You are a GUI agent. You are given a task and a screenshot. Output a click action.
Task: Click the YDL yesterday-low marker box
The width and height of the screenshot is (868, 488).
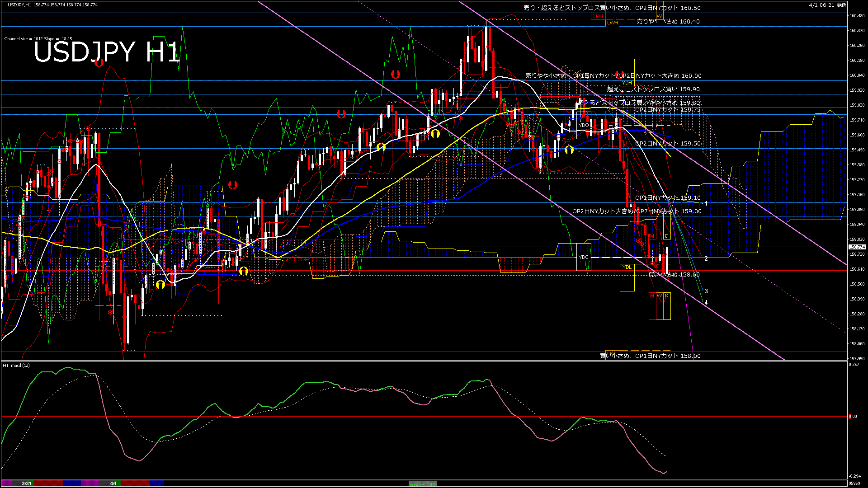click(x=627, y=267)
